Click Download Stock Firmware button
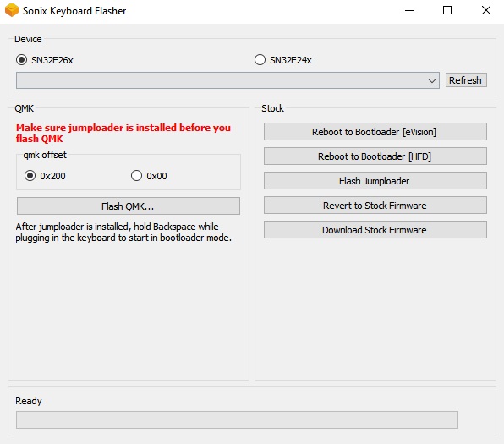504x444 pixels. coord(375,230)
